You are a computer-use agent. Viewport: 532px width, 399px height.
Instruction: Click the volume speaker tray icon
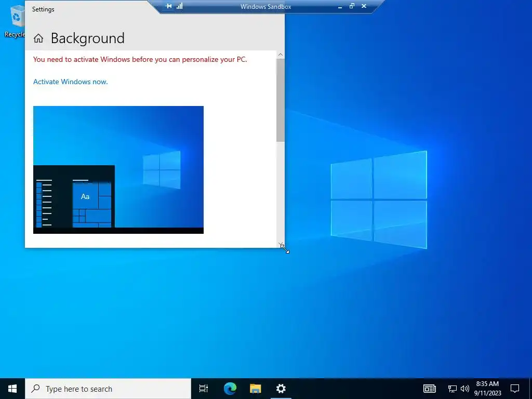click(x=465, y=389)
